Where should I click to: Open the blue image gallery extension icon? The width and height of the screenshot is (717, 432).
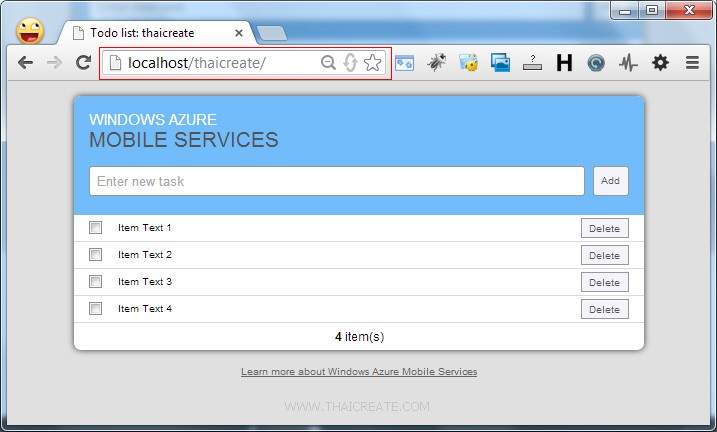(500, 63)
